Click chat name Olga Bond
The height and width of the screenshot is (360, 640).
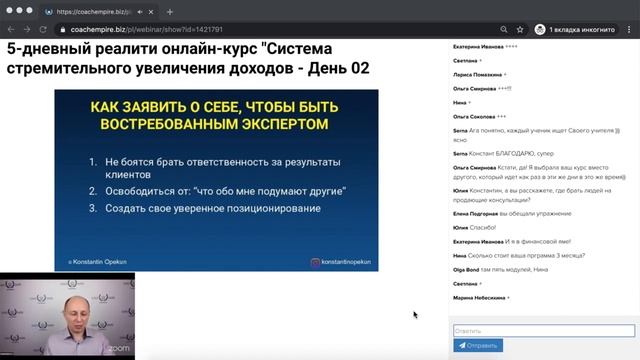point(466,270)
